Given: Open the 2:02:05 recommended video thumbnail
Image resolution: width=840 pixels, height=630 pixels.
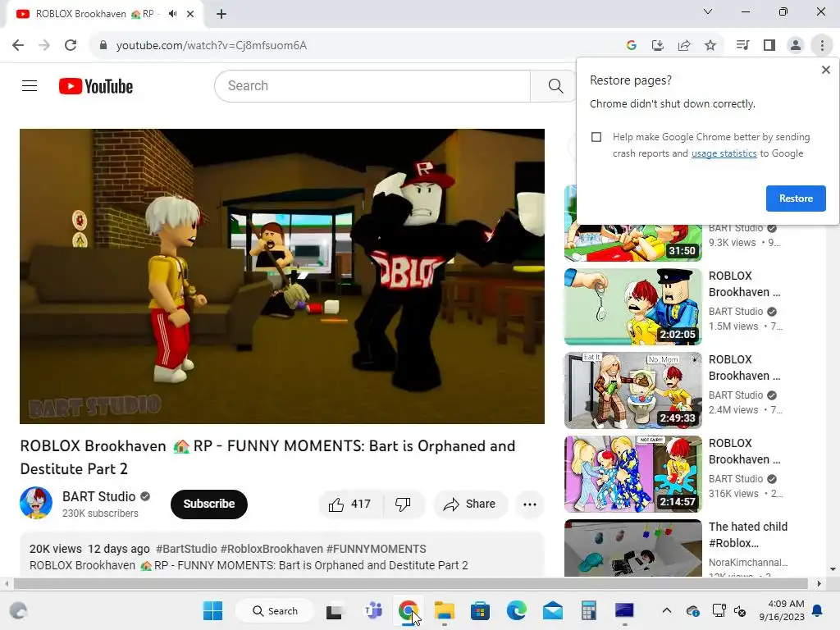Looking at the screenshot, I should tap(632, 307).
